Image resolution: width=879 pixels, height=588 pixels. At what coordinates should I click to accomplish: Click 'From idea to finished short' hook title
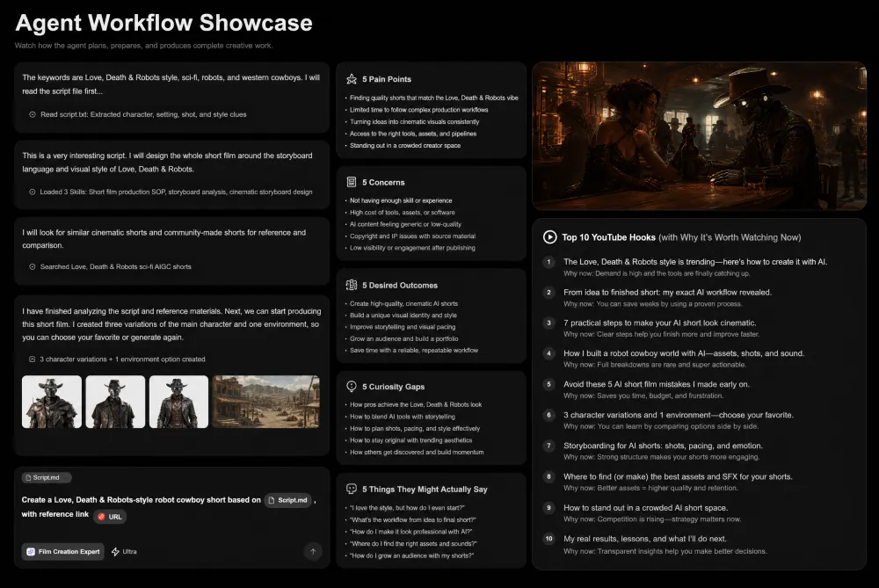pos(668,292)
